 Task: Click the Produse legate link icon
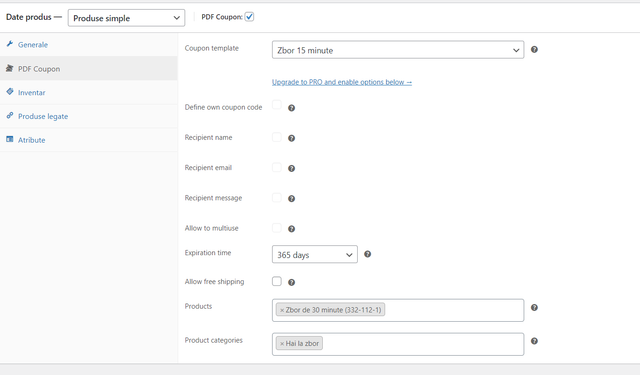pyautogui.click(x=10, y=115)
